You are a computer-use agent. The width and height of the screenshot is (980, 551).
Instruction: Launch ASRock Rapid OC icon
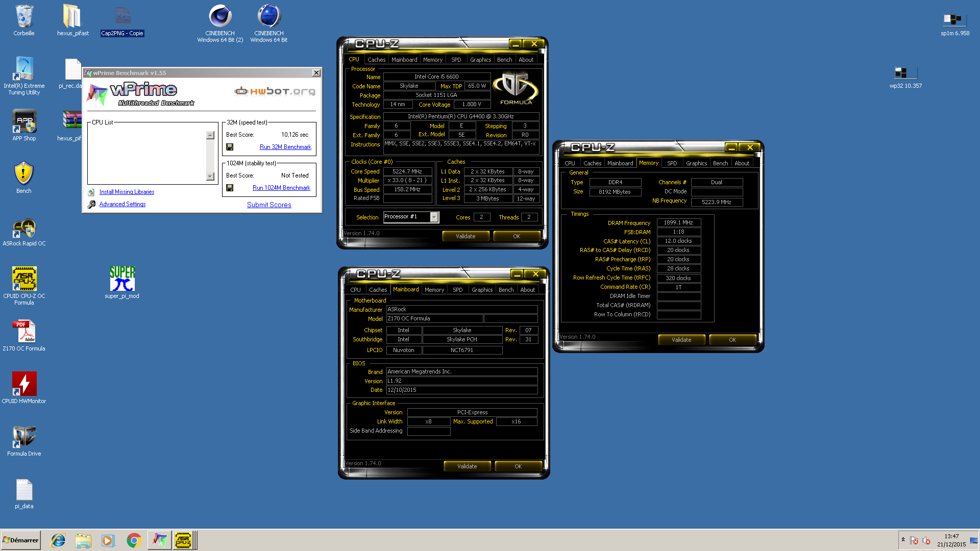pyautogui.click(x=24, y=232)
